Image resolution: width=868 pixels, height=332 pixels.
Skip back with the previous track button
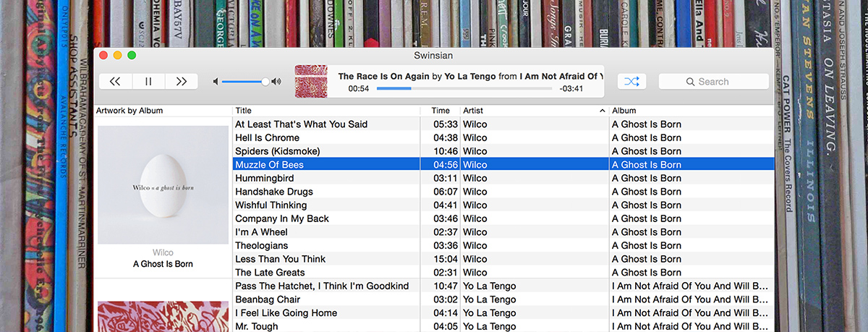coord(115,82)
